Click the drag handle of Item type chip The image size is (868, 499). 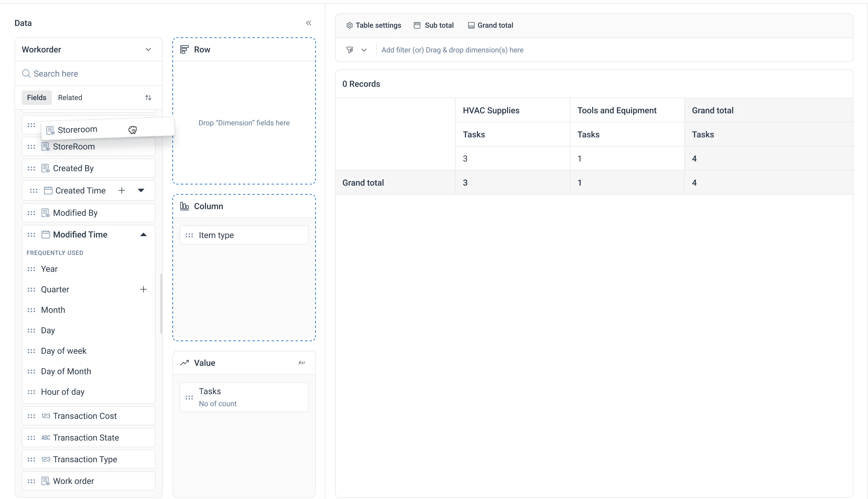(189, 235)
